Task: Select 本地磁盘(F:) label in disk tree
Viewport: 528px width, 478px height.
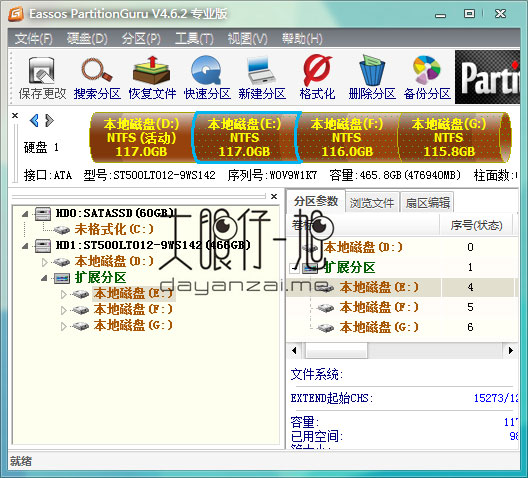Action: pos(133,309)
